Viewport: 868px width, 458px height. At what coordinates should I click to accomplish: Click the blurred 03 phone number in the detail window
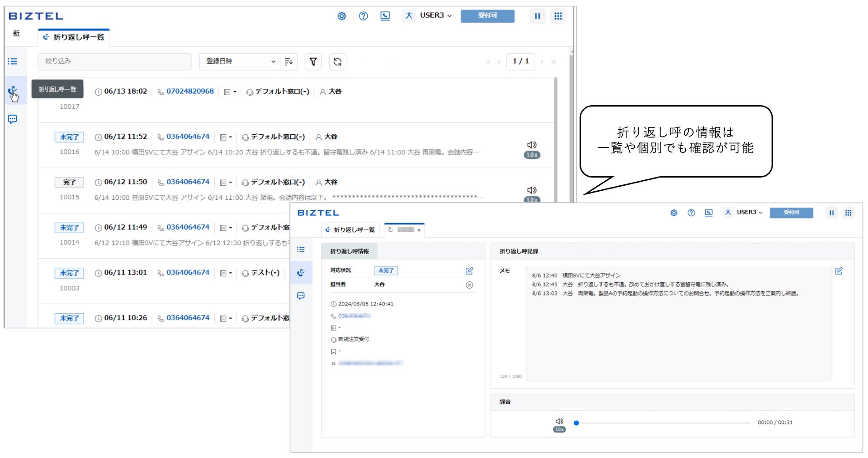pos(354,316)
